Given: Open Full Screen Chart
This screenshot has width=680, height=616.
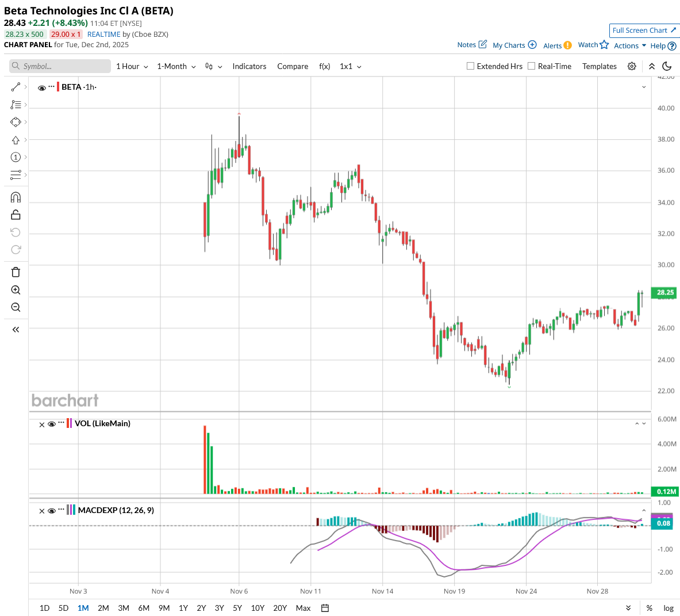Looking at the screenshot, I should 644,30.
